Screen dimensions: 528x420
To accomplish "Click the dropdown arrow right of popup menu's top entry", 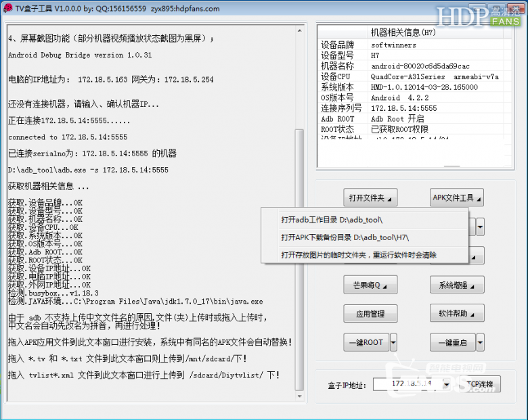I will tap(480, 227).
